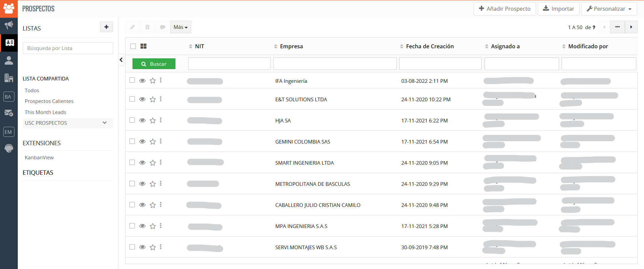Focus the Empresa filter input
This screenshot has height=269, width=644.
335,64
